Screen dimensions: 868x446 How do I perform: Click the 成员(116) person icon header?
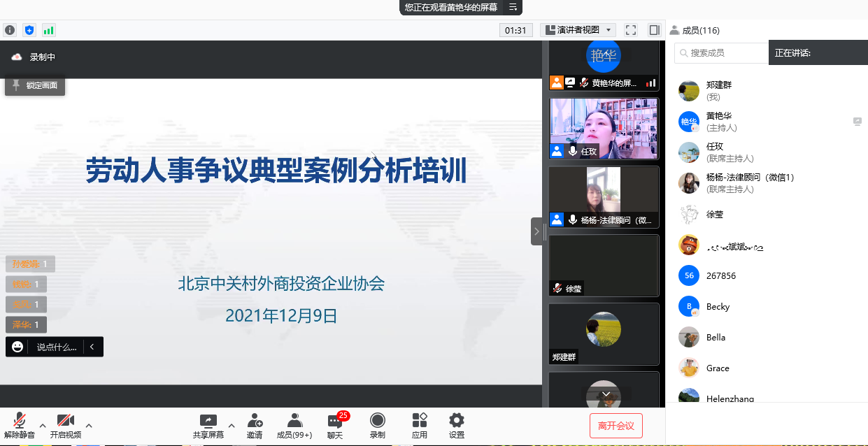tap(674, 30)
